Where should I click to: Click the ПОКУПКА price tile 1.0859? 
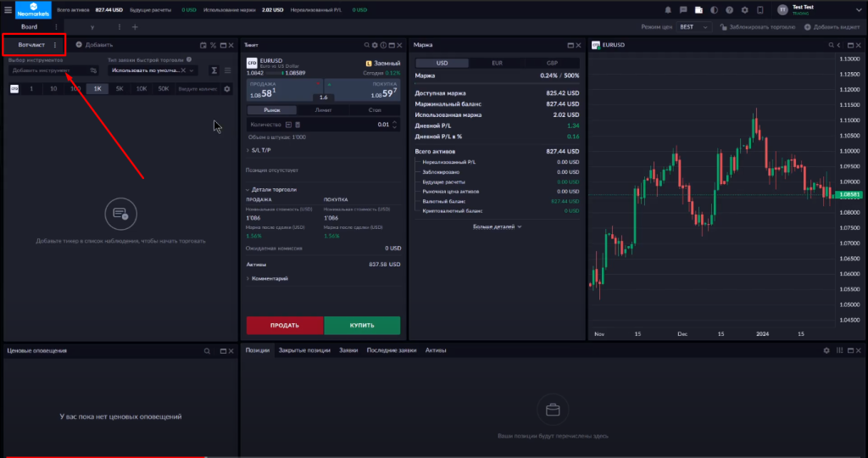(362, 90)
